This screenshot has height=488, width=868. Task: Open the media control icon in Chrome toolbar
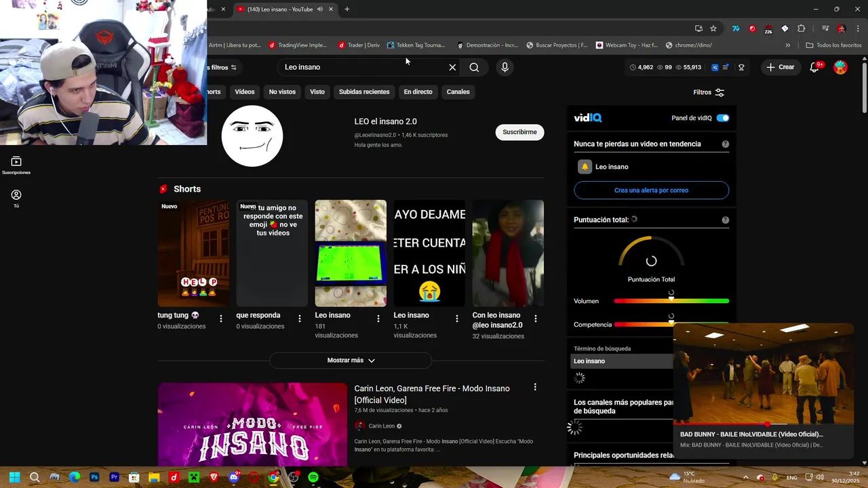click(x=825, y=28)
